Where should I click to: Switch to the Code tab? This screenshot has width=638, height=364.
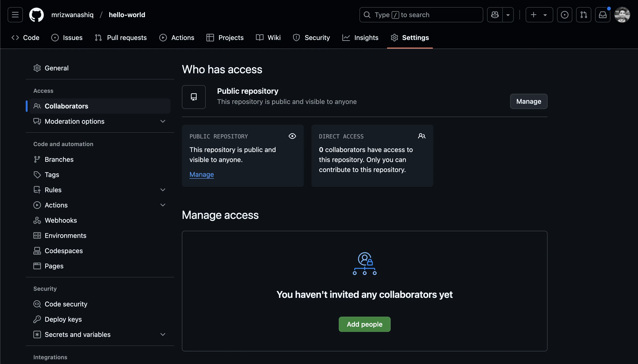click(25, 38)
